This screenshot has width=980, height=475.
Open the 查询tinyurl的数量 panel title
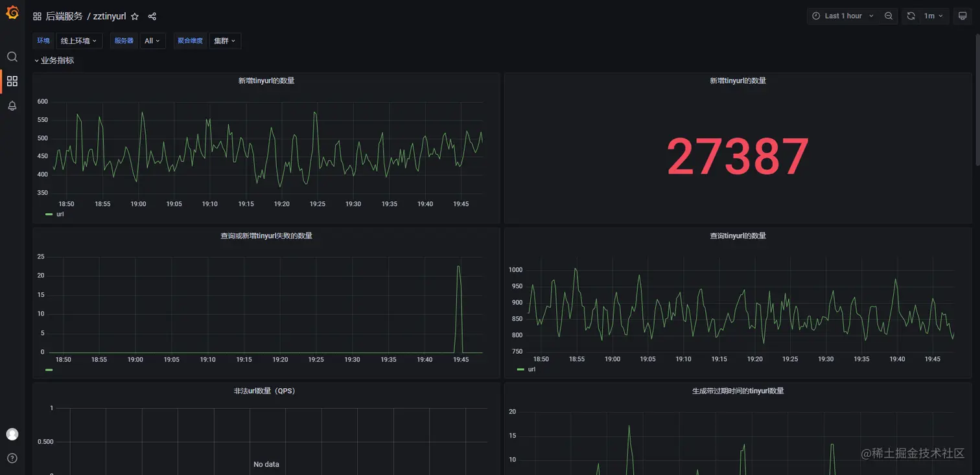click(738, 236)
